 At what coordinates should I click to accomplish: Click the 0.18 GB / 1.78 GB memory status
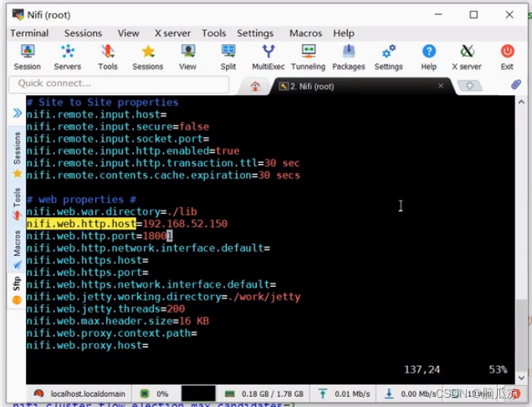[x=273, y=394]
